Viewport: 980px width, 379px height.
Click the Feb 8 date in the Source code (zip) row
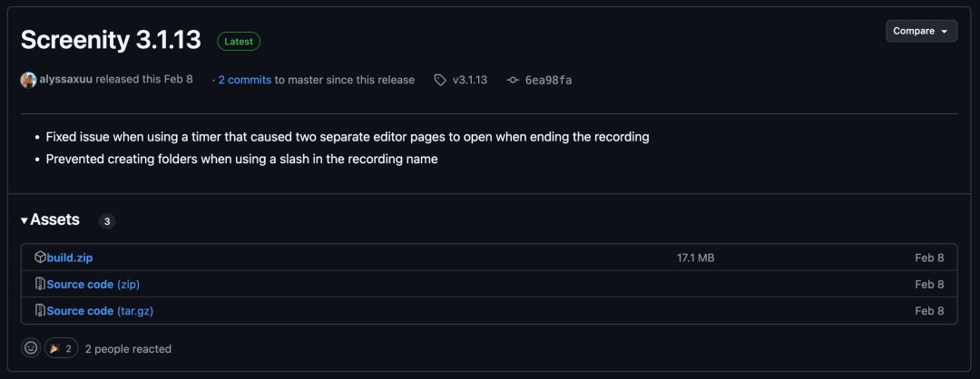(x=929, y=284)
